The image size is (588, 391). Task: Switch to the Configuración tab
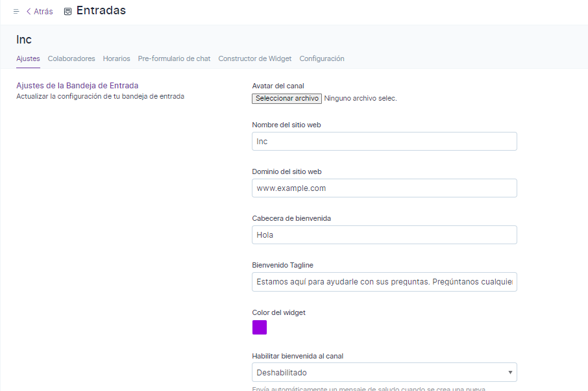pos(321,58)
